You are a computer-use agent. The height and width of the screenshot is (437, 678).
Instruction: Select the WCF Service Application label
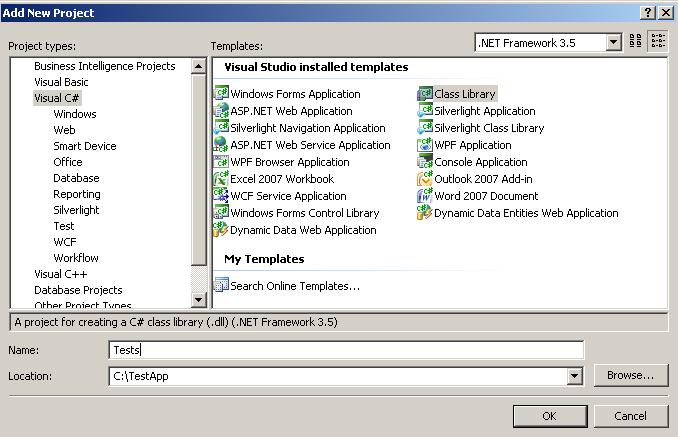tap(288, 196)
